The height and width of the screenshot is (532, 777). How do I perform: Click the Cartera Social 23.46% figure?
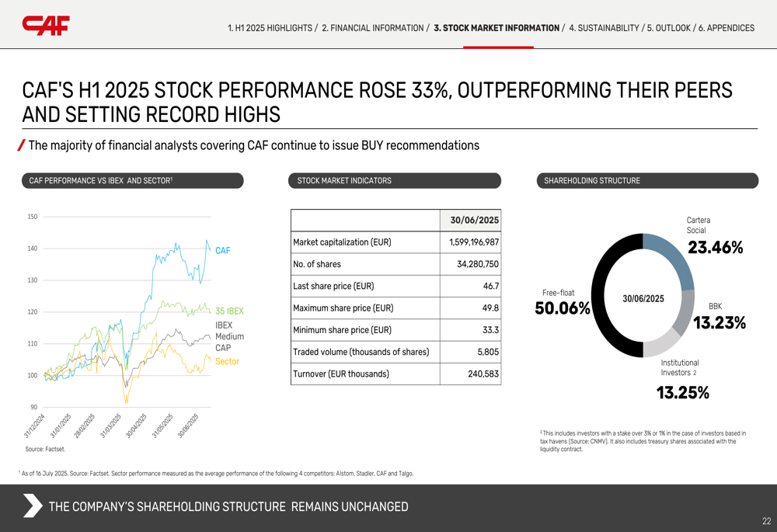(715, 247)
